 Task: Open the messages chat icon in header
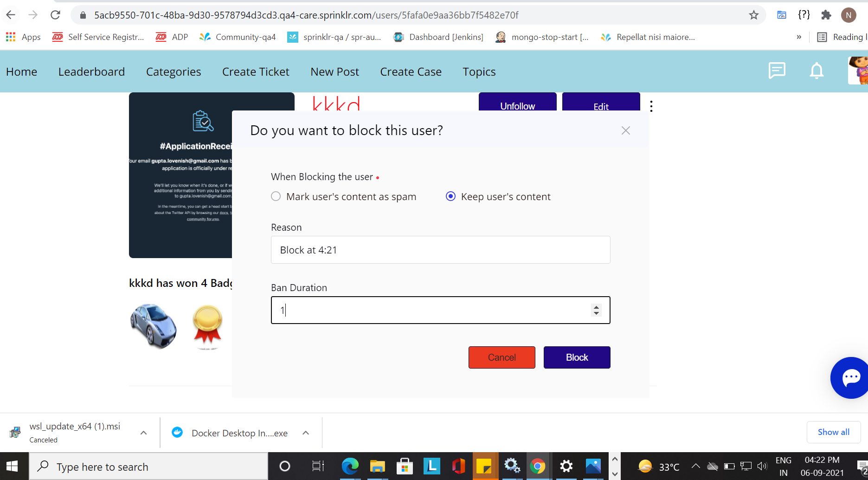pos(777,71)
